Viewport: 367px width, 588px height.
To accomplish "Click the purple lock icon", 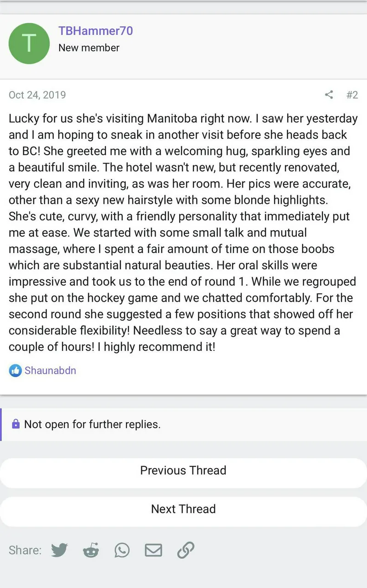I will coord(16,424).
